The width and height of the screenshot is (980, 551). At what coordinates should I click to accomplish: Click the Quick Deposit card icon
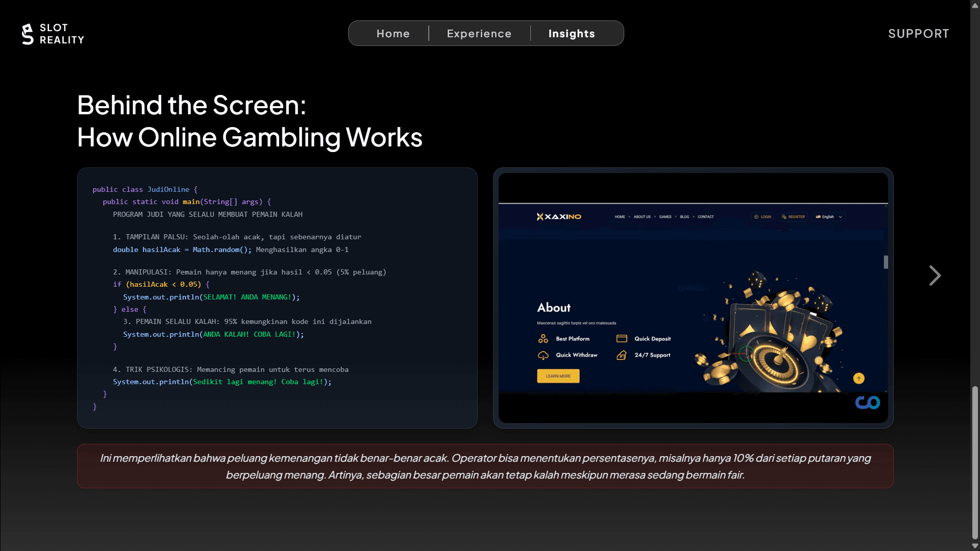click(x=622, y=339)
